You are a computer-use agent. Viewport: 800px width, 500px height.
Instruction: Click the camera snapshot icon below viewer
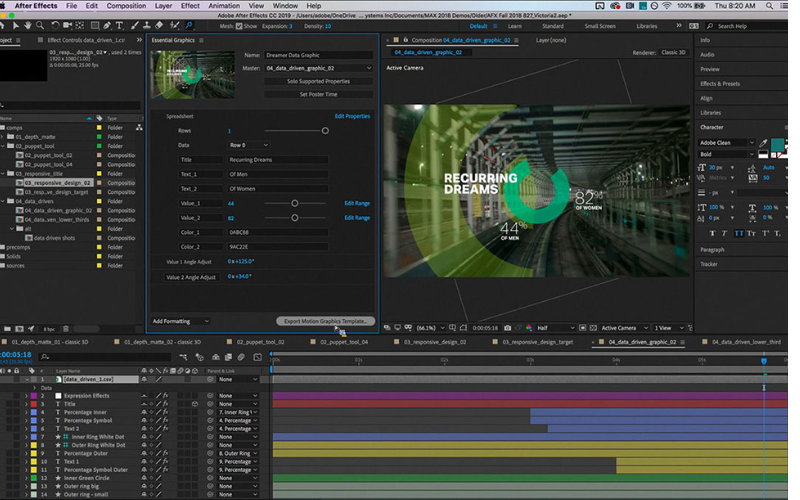(508, 328)
